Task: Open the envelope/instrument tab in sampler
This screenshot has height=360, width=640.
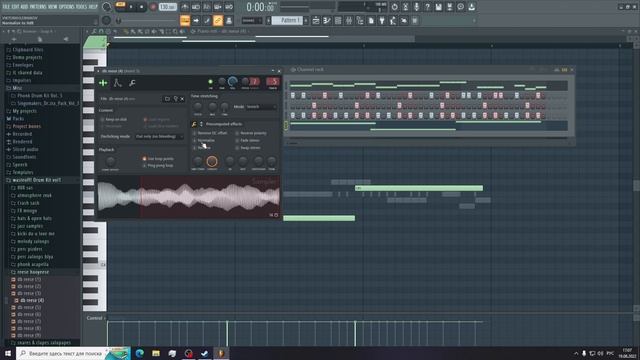Action: point(118,83)
